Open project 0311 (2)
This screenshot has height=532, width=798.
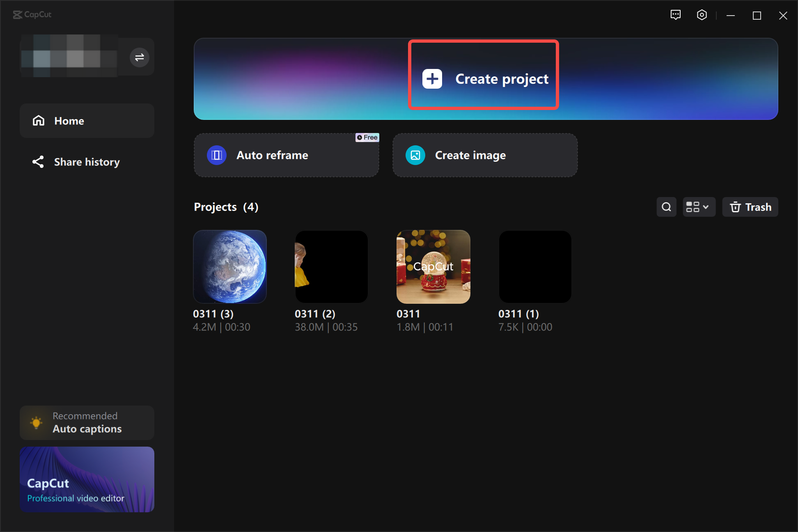pyautogui.click(x=331, y=266)
